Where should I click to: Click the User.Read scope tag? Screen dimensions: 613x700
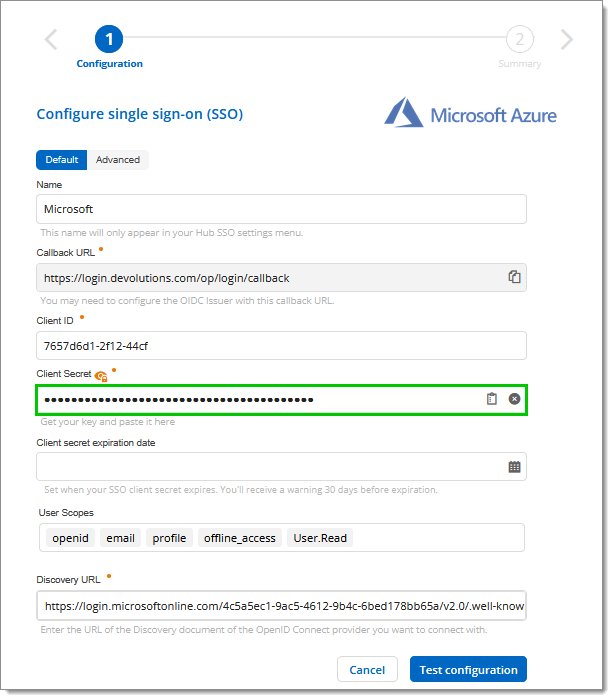320,538
